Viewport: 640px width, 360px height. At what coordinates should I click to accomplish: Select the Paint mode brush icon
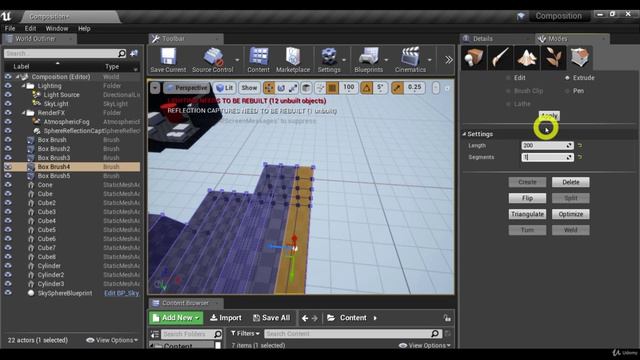click(500, 57)
